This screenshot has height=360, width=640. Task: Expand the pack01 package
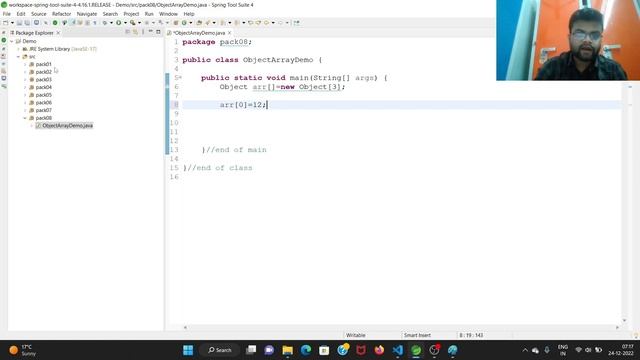[x=25, y=64]
